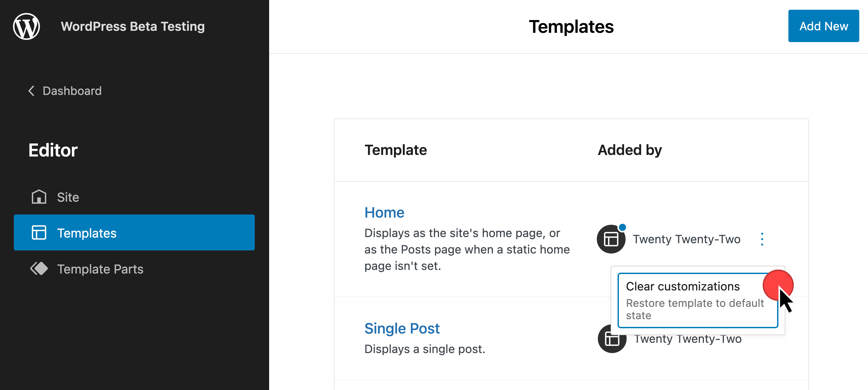
Task: Click the Template Parts diamond icon
Action: pyautogui.click(x=39, y=269)
